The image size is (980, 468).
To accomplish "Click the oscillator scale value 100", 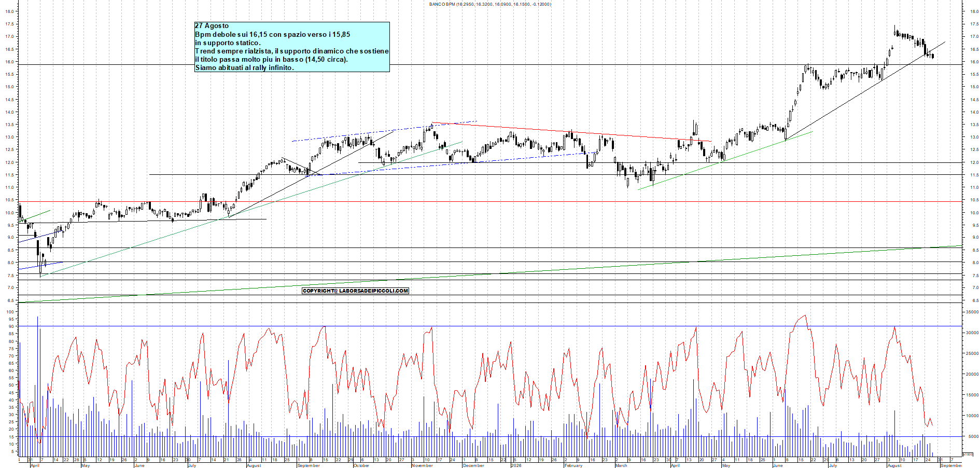I will (x=10, y=312).
